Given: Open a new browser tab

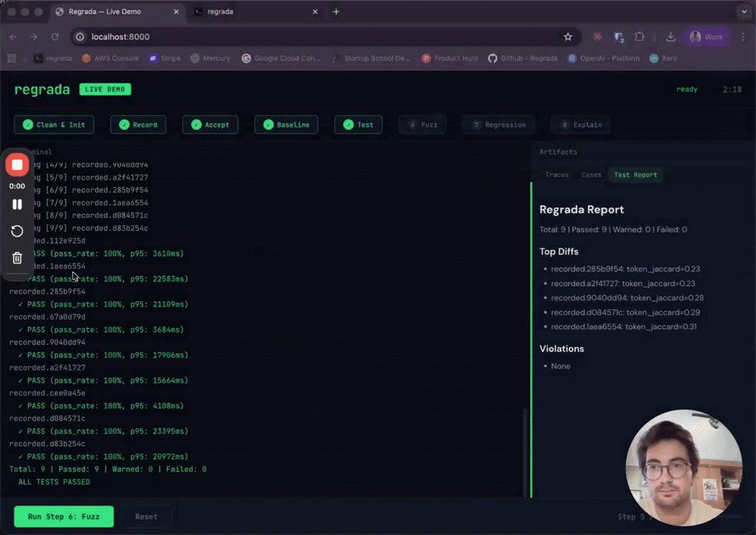Looking at the screenshot, I should tap(336, 12).
